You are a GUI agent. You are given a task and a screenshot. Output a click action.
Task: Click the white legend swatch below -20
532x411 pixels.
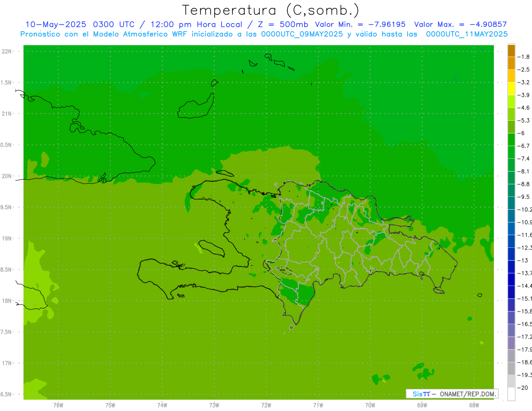click(x=511, y=394)
